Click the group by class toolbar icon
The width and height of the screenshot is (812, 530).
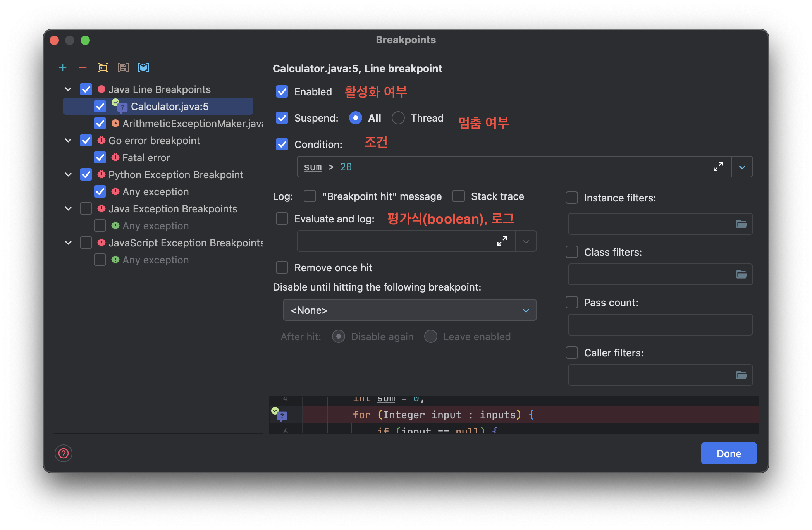coord(143,67)
